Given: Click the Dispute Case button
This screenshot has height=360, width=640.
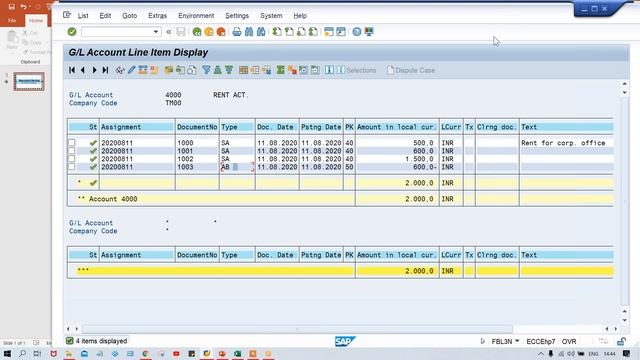Looking at the screenshot, I should coord(411,70).
